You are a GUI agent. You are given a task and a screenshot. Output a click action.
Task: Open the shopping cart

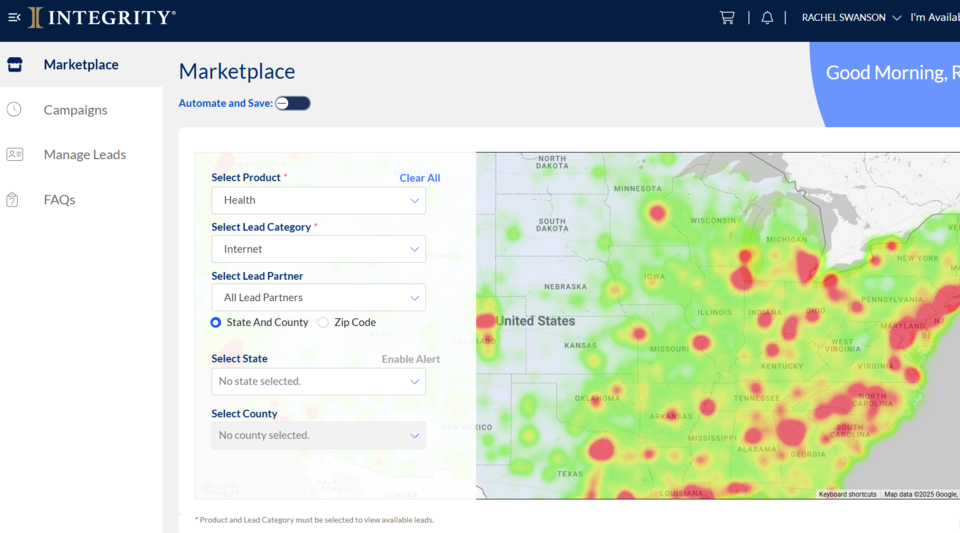point(727,18)
